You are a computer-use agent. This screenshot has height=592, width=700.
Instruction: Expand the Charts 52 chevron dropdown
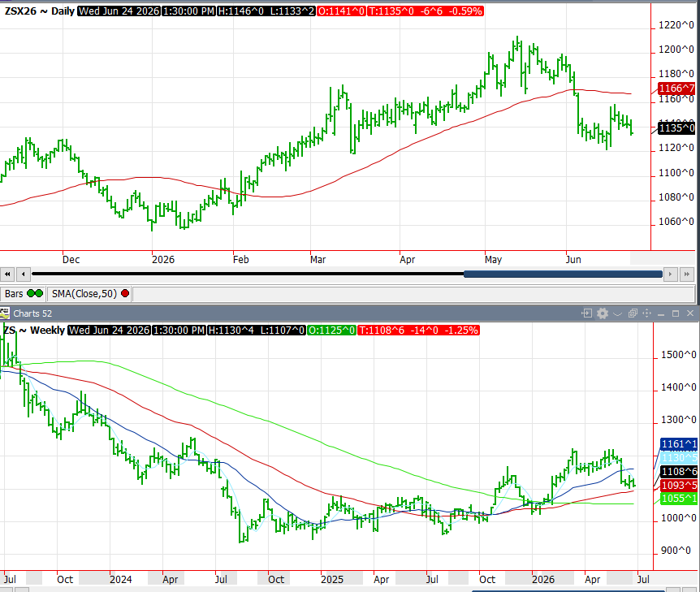617,313
